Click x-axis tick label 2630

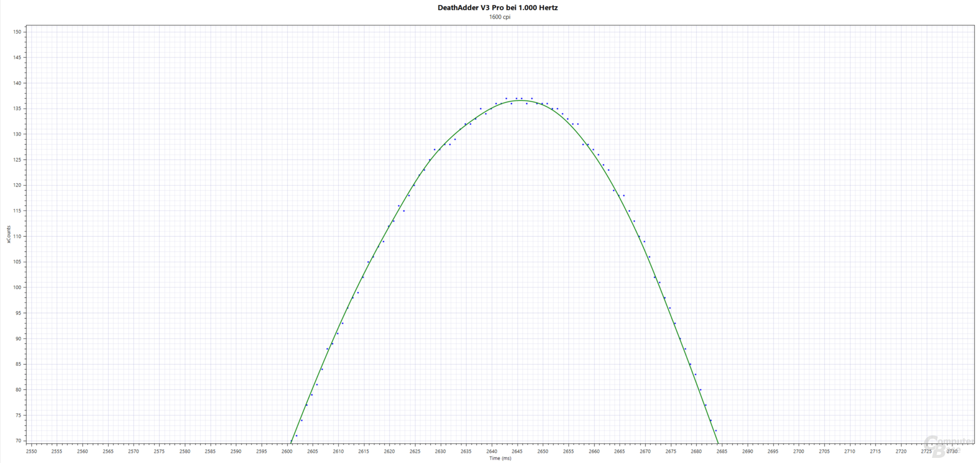[440, 451]
